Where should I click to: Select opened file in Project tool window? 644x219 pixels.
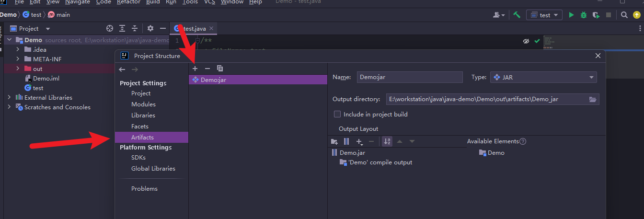pos(110,29)
